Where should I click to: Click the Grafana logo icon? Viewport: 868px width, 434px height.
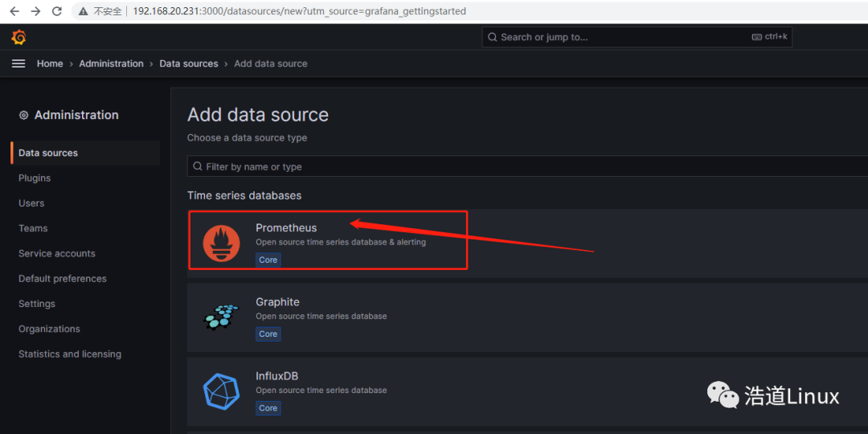(18, 37)
